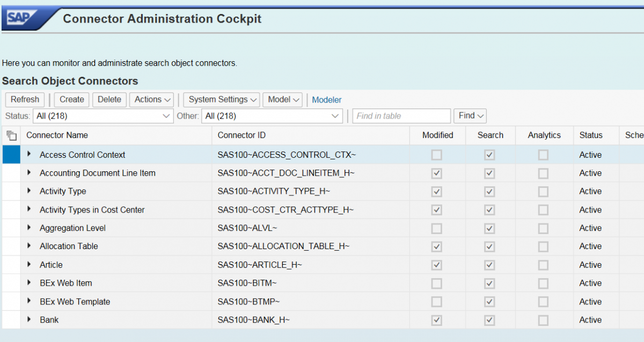Screen dimensions: 644x342
Task: Disable Search for BEx Web Template
Action: tap(489, 301)
